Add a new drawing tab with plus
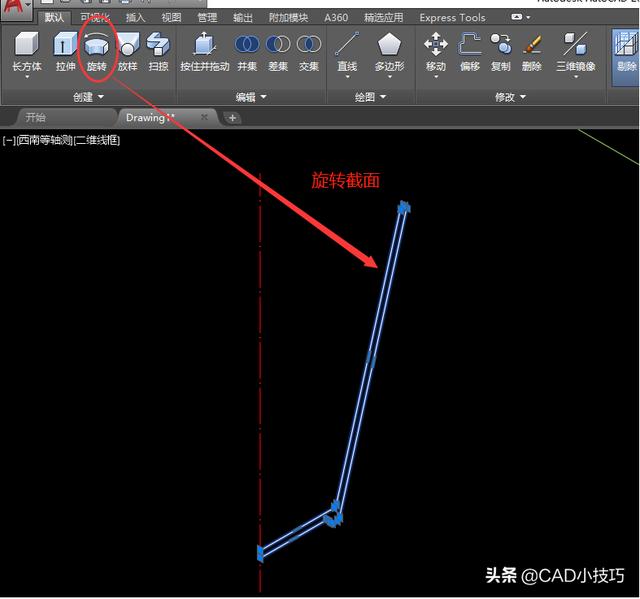 pyautogui.click(x=232, y=118)
